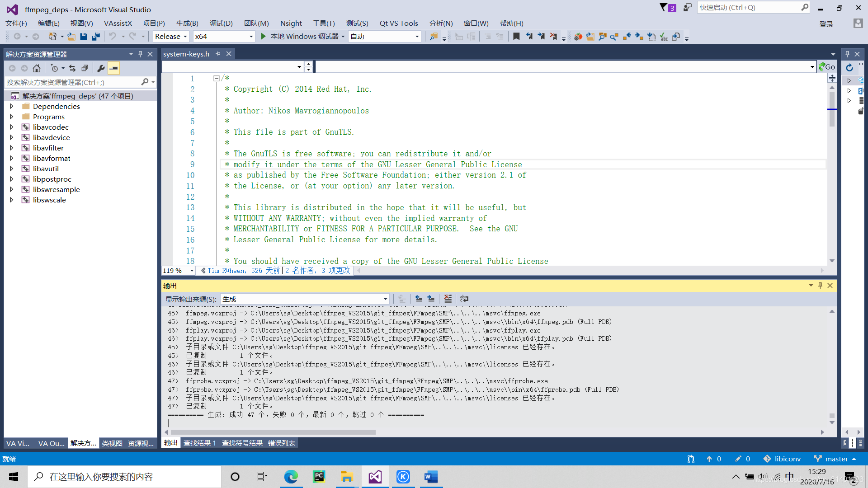Viewport: 868px width, 488px height.
Task: Click VAssistX find references icon
Action: coord(614,37)
